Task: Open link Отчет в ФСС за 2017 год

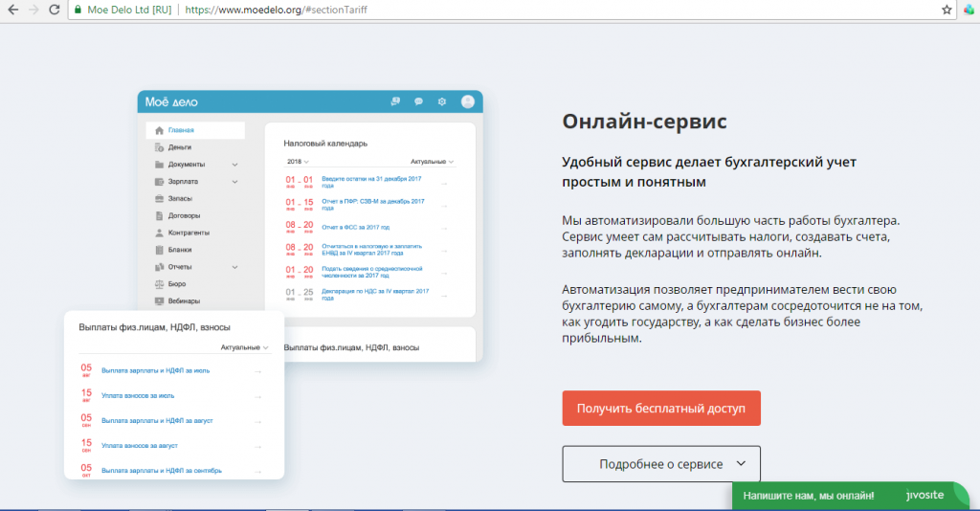Action: click(355, 228)
